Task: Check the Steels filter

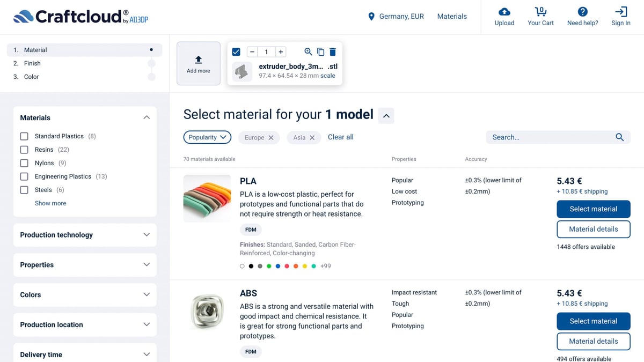Action: 24,190
